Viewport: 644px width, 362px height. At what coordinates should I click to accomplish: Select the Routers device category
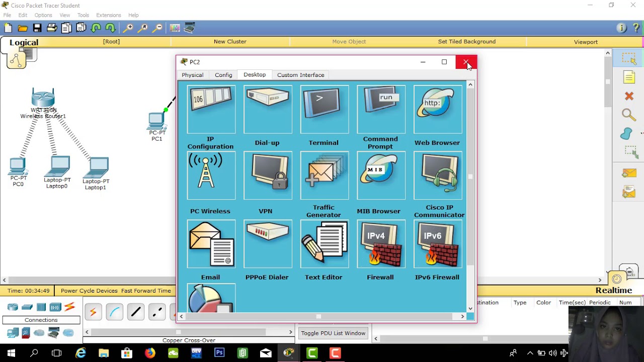pos(13,307)
